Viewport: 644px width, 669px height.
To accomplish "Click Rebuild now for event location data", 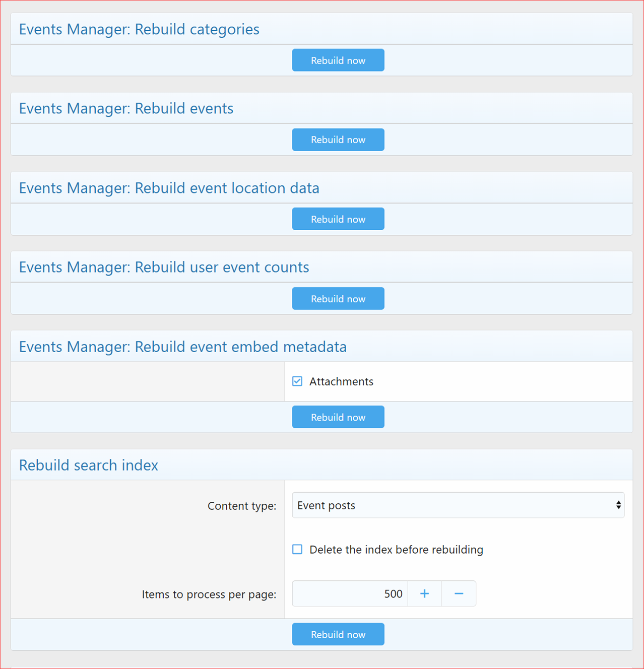I will tap(338, 219).
